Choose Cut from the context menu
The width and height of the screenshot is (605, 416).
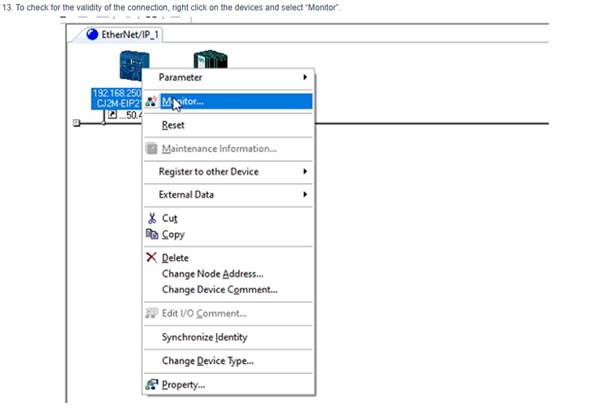pos(228,218)
